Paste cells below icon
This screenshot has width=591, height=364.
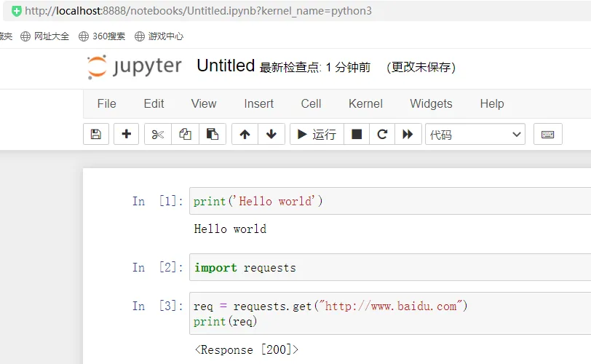pyautogui.click(x=212, y=134)
